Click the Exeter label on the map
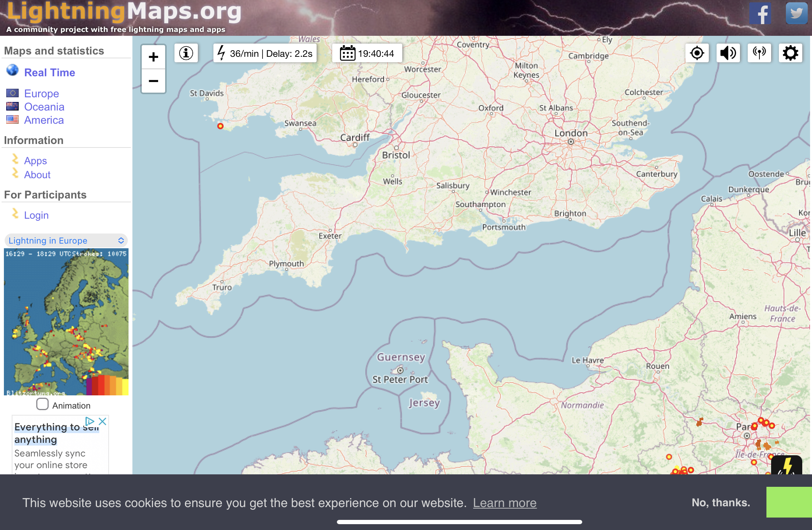Screen dimensions: 812x530 (330, 236)
